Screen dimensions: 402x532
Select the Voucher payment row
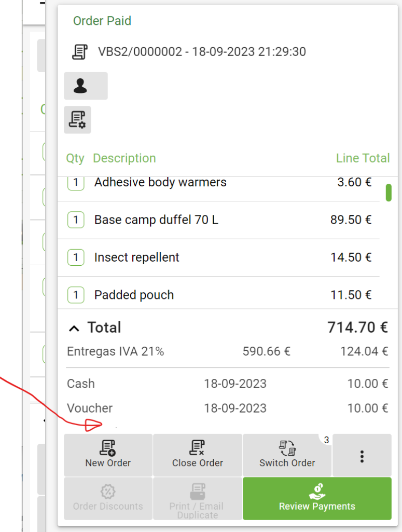[227, 408]
